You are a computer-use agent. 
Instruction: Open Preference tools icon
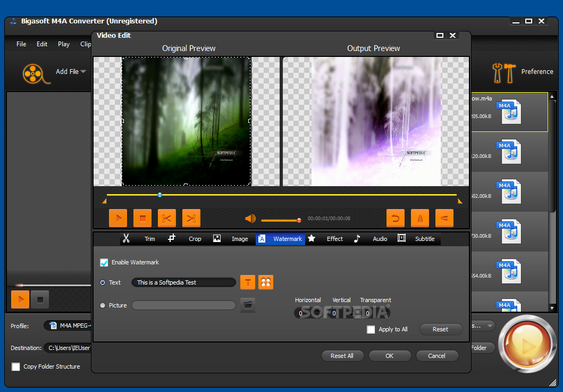(x=504, y=73)
